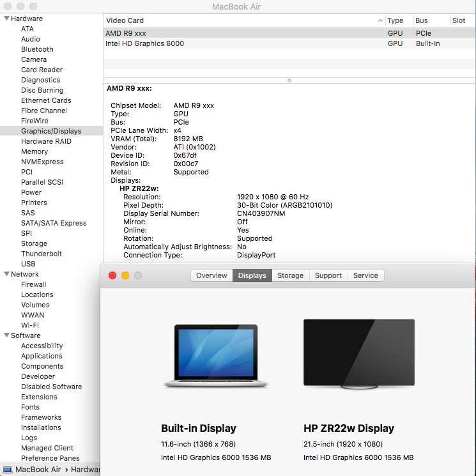Select Frameworks in the sidebar
The width and height of the screenshot is (476, 476).
click(41, 417)
